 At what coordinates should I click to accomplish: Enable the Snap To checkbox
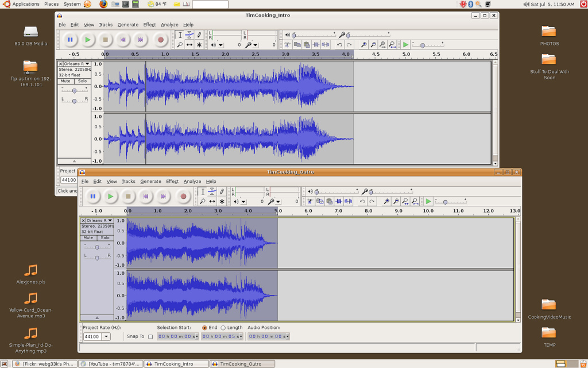[150, 336]
